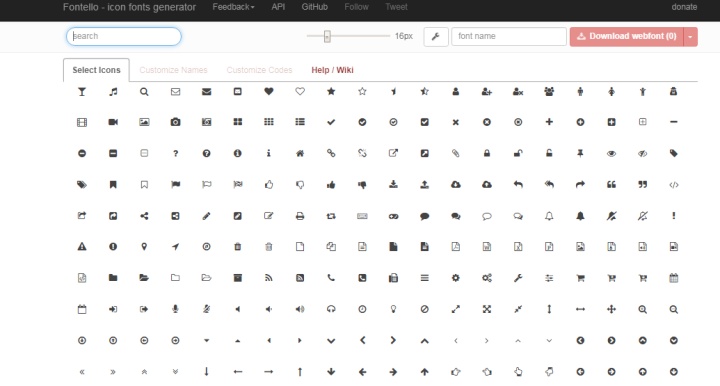The image size is (720, 386).
Task: Select the eye icon
Action: click(x=611, y=154)
